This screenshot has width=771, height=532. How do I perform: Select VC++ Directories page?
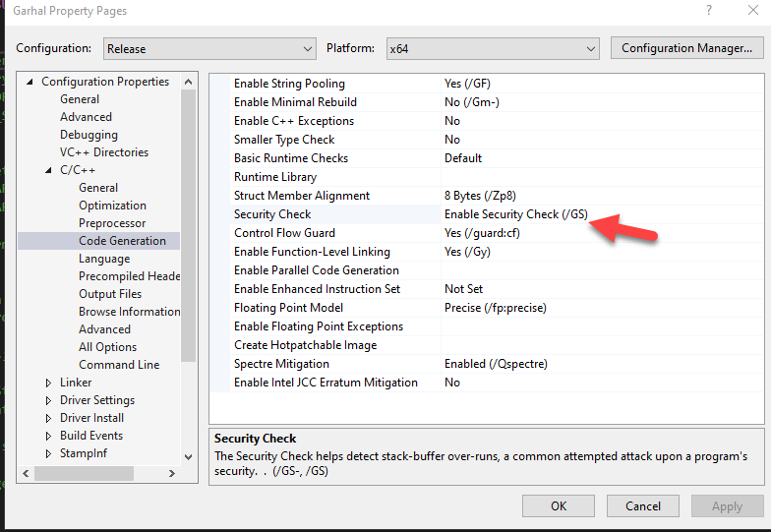pos(104,152)
